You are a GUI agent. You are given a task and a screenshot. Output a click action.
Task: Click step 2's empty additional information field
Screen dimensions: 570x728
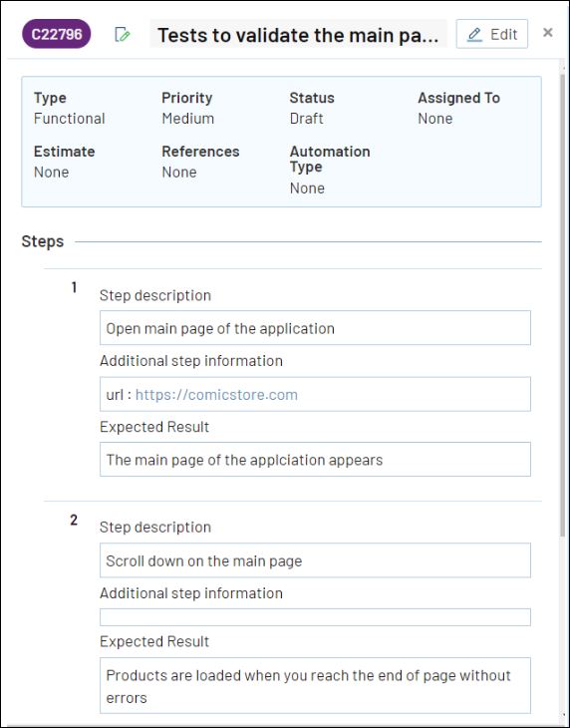pos(315,617)
